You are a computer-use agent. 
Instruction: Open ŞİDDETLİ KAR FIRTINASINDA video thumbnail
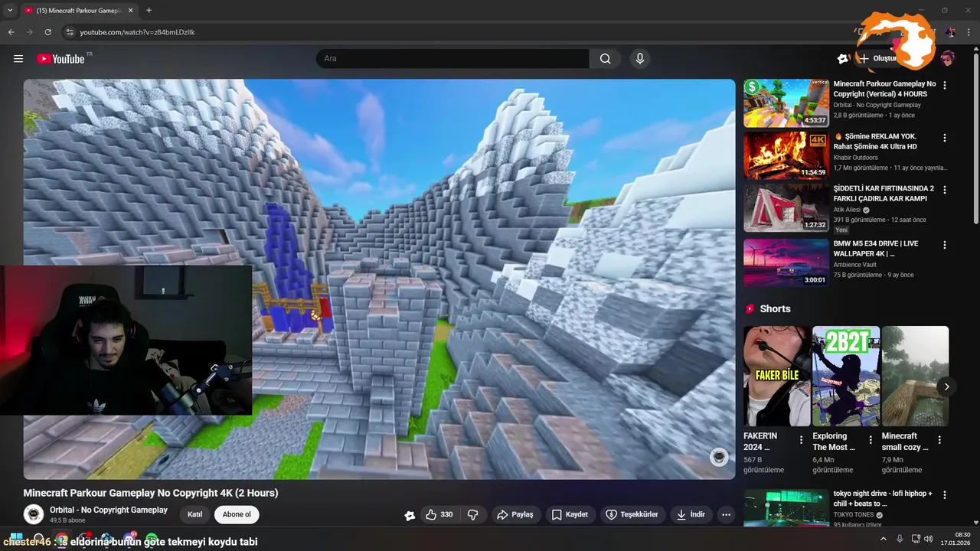[786, 207]
